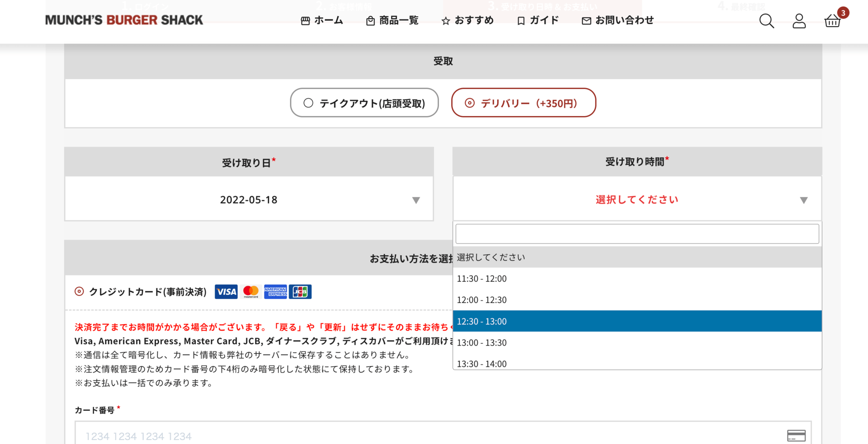Open the user account icon
Image resolution: width=868 pixels, height=444 pixels.
click(x=799, y=21)
